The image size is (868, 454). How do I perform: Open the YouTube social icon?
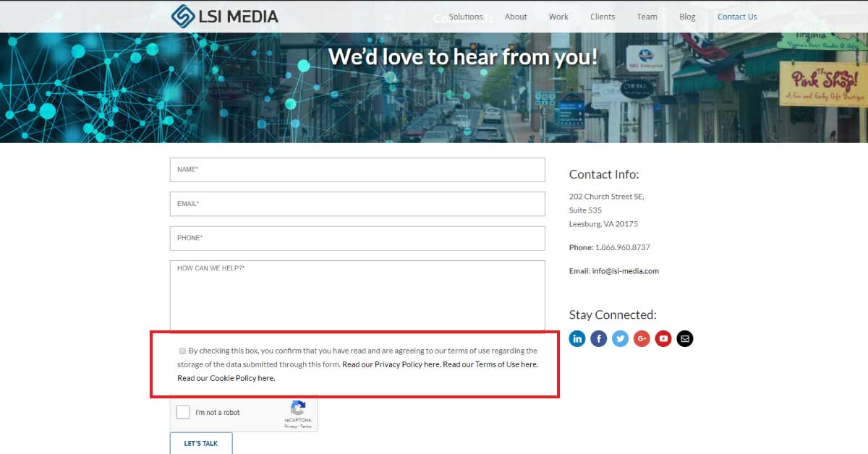(663, 338)
